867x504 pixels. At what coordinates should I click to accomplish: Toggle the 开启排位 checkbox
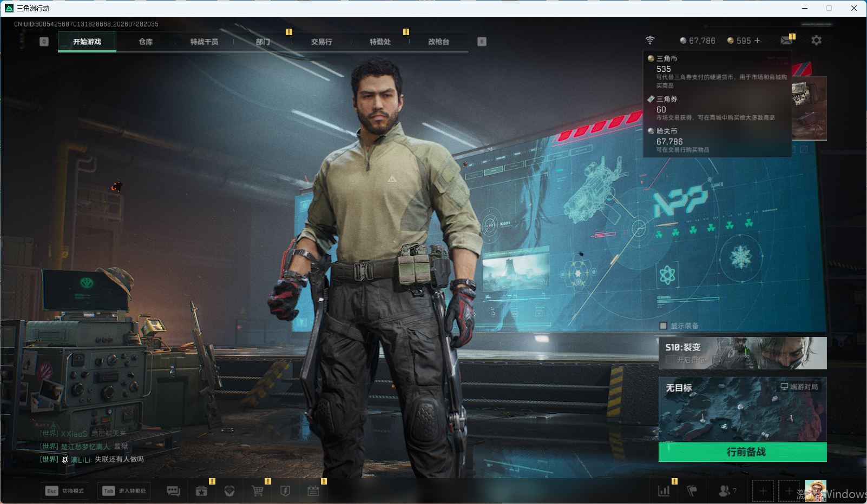670,360
